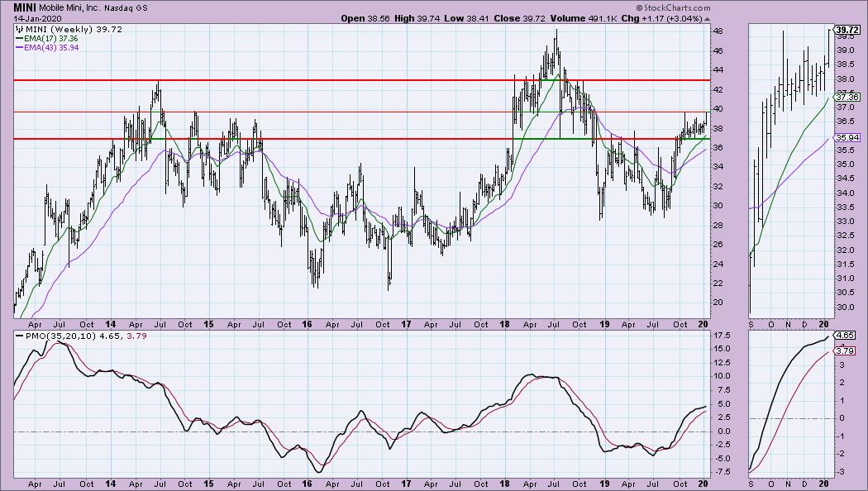Click the black PMO legend line swatch
Viewport: 868px width, 491px height.
pyautogui.click(x=19, y=336)
